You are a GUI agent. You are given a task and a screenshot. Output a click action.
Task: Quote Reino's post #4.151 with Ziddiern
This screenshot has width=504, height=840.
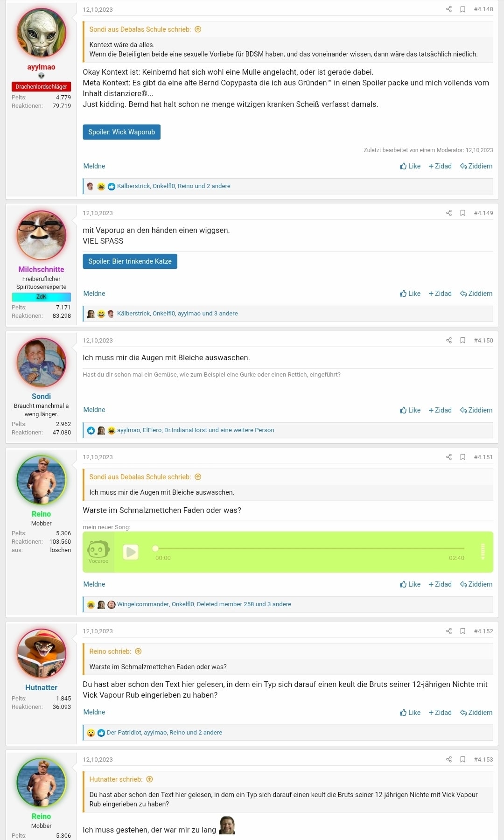point(476,584)
